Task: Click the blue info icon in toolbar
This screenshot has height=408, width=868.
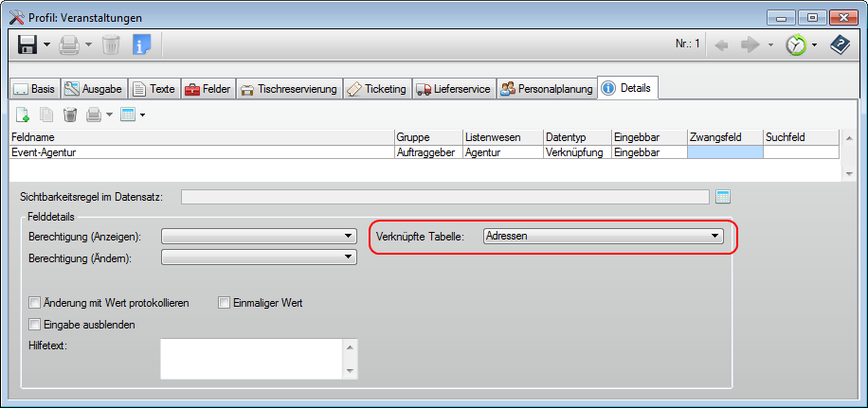Action: click(141, 44)
